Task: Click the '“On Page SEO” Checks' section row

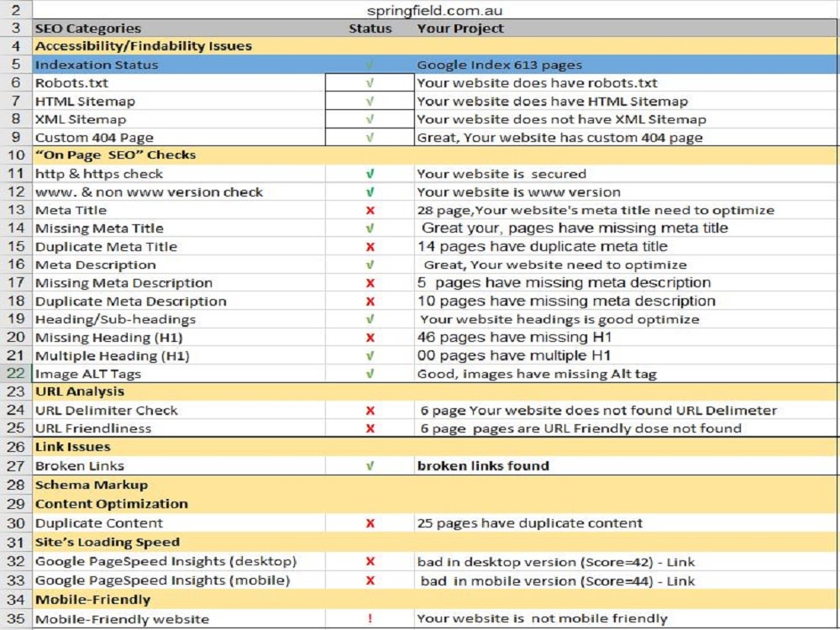Action: 435,155
